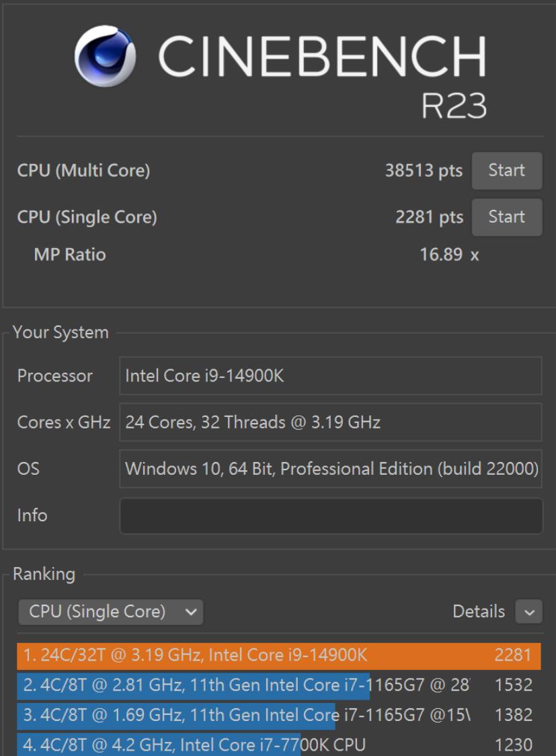Click the i7-7700K ranking entry
This screenshot has height=756, width=556.
click(269, 743)
